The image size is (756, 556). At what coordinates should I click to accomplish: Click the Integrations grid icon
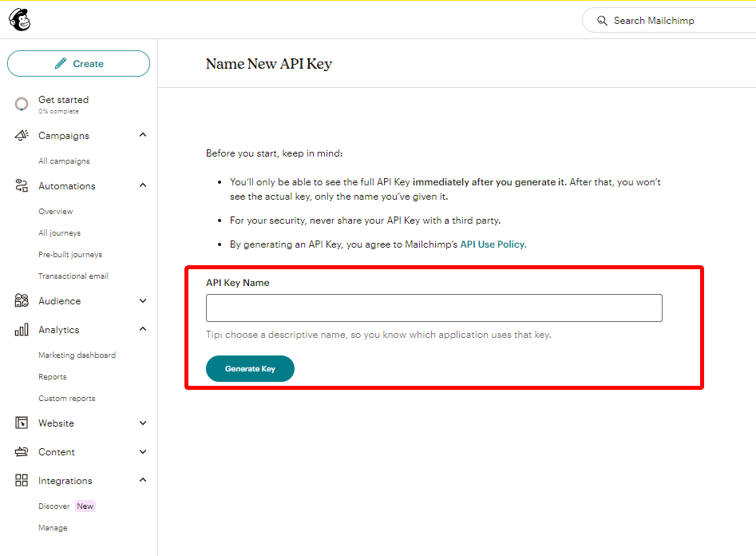coord(22,480)
